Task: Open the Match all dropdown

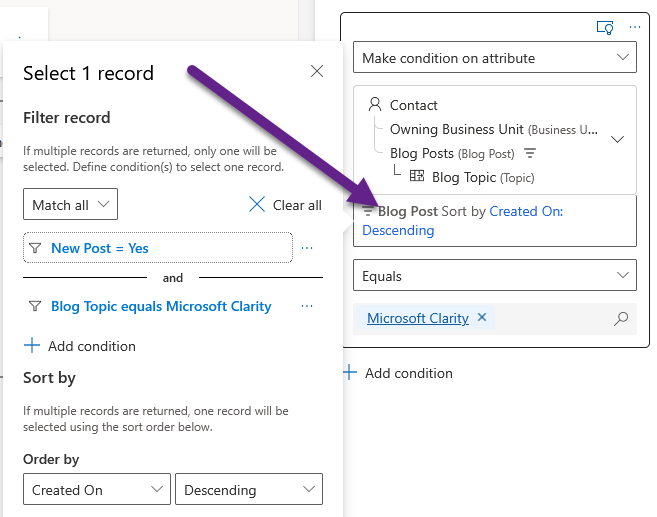Action: click(70, 205)
